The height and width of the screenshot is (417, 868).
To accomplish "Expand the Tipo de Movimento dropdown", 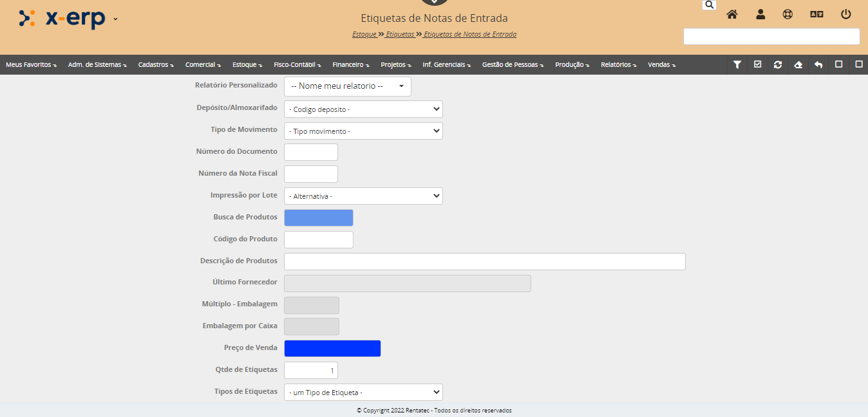I will coord(363,131).
